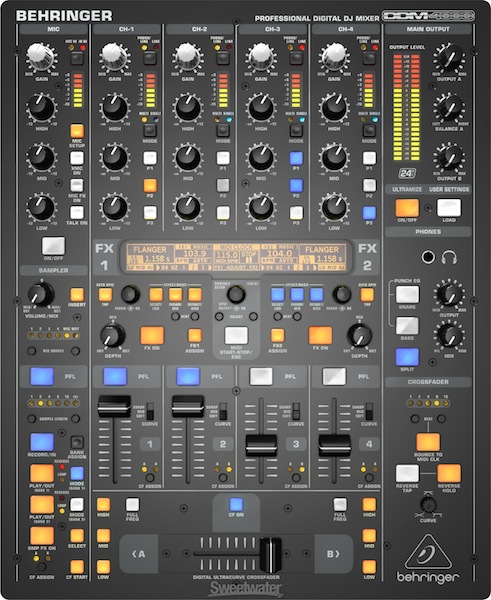
Task: Enable the TALK ON button
Action: (77, 212)
